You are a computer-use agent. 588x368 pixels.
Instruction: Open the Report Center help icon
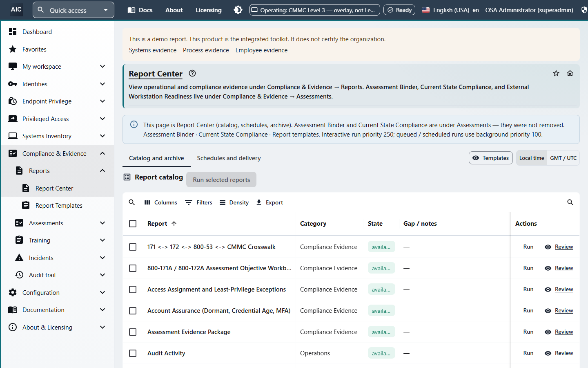click(x=192, y=73)
